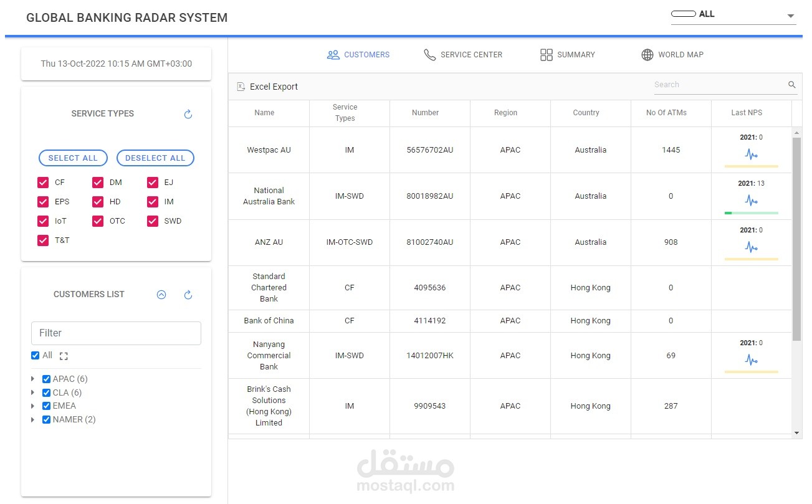Expand the NAMER (2) tree item
Image resolution: width=812 pixels, height=504 pixels.
tap(32, 419)
